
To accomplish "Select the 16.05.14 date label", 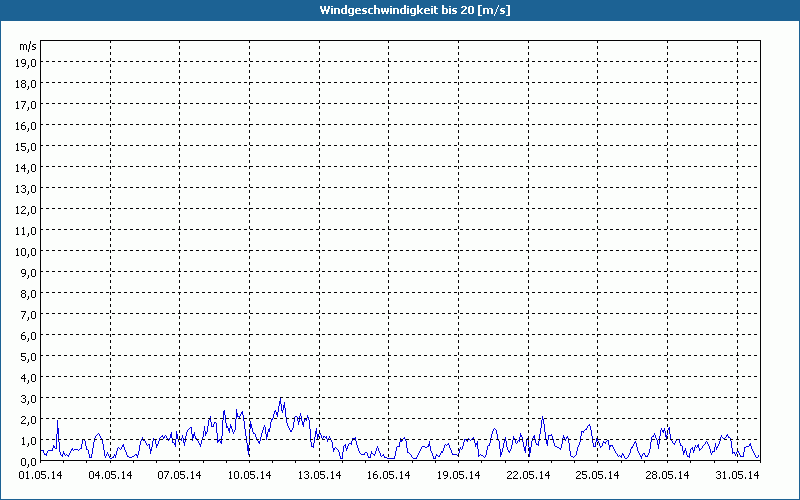I will (389, 475).
